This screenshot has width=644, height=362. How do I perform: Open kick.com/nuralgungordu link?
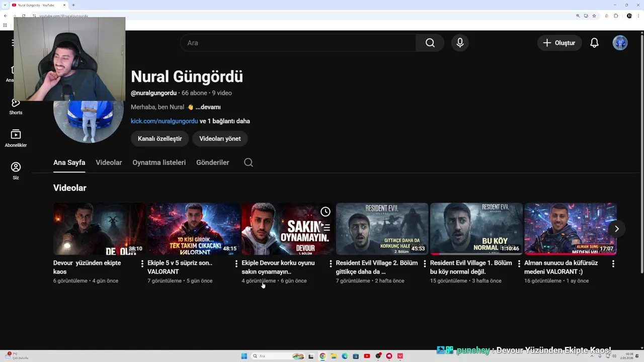[x=164, y=121]
